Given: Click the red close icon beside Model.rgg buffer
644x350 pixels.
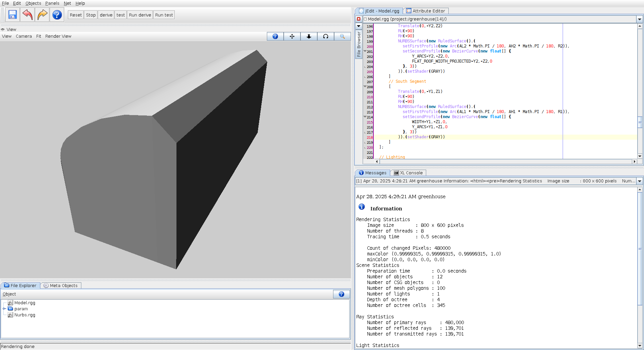Looking at the screenshot, I should (x=359, y=19).
